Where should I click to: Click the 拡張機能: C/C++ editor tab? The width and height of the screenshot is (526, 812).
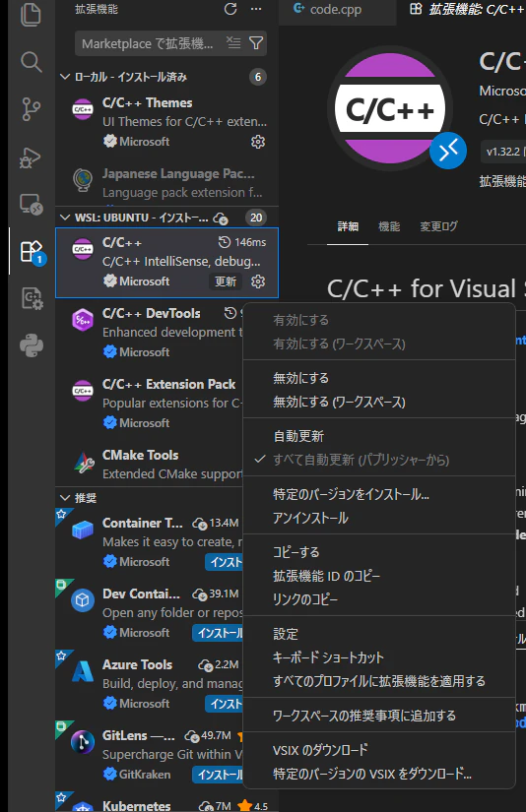pyautogui.click(x=466, y=9)
